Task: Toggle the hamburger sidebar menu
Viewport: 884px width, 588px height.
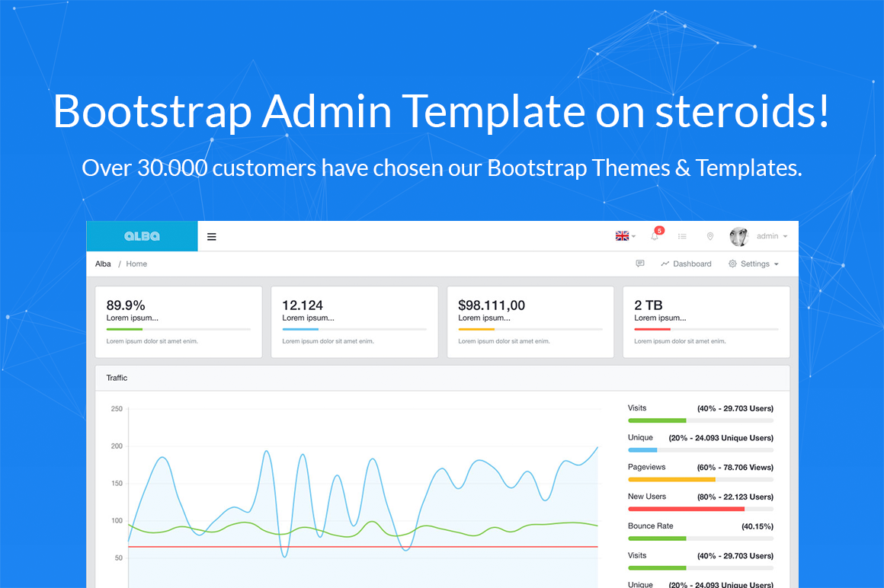Action: 212,237
